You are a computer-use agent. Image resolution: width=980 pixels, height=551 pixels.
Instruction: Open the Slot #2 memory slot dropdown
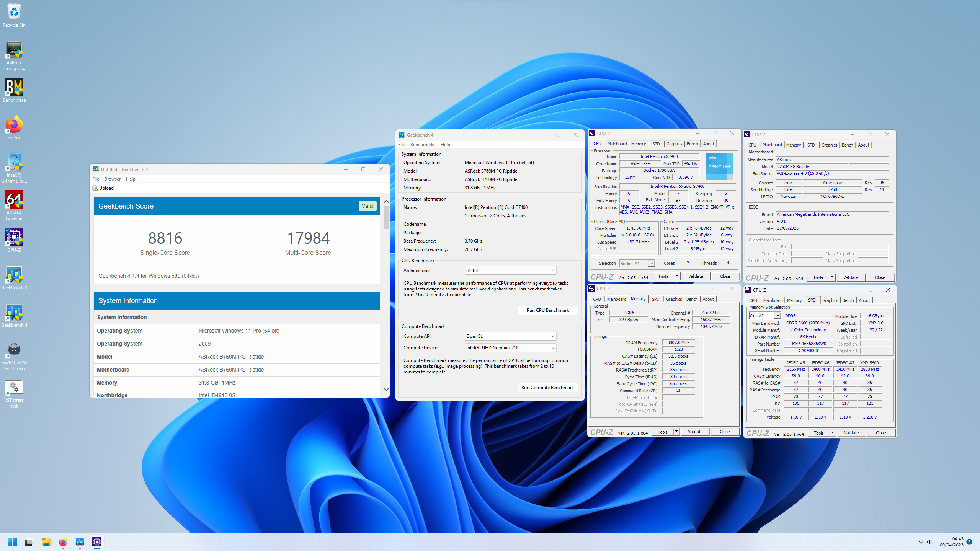point(764,316)
